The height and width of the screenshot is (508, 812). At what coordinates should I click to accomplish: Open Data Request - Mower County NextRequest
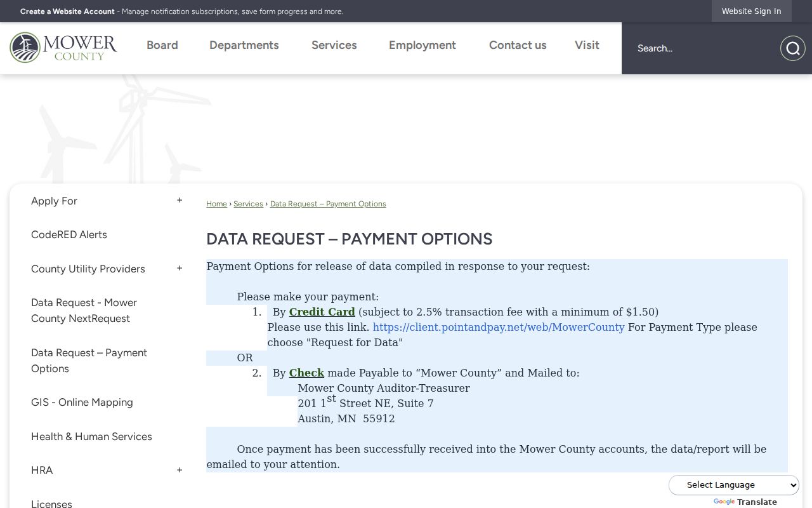click(x=84, y=311)
